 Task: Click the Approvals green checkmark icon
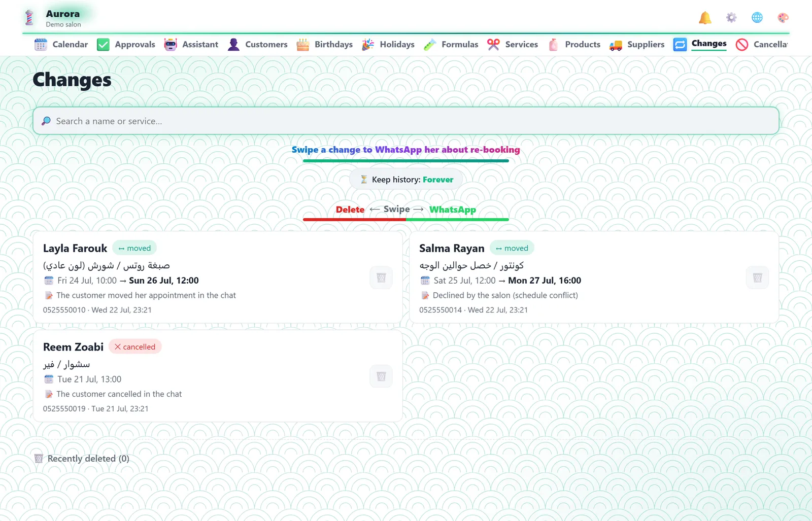103,45
